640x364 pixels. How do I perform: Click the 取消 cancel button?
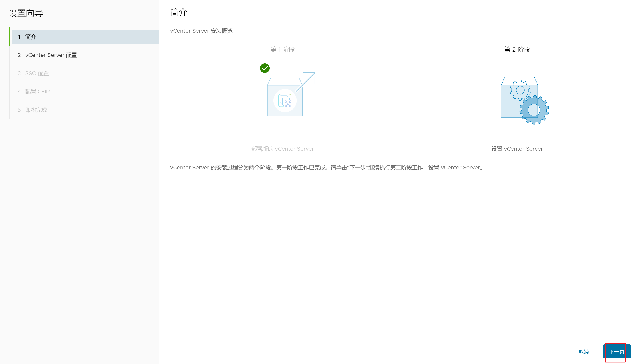583,351
